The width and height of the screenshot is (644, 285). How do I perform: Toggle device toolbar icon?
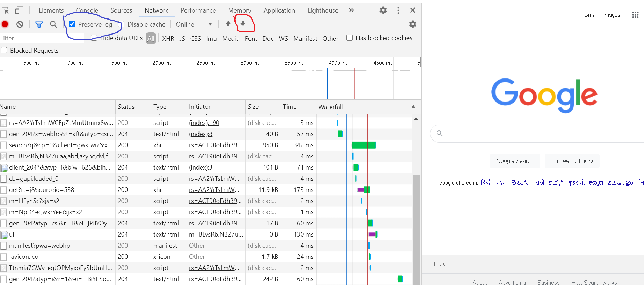(19, 10)
